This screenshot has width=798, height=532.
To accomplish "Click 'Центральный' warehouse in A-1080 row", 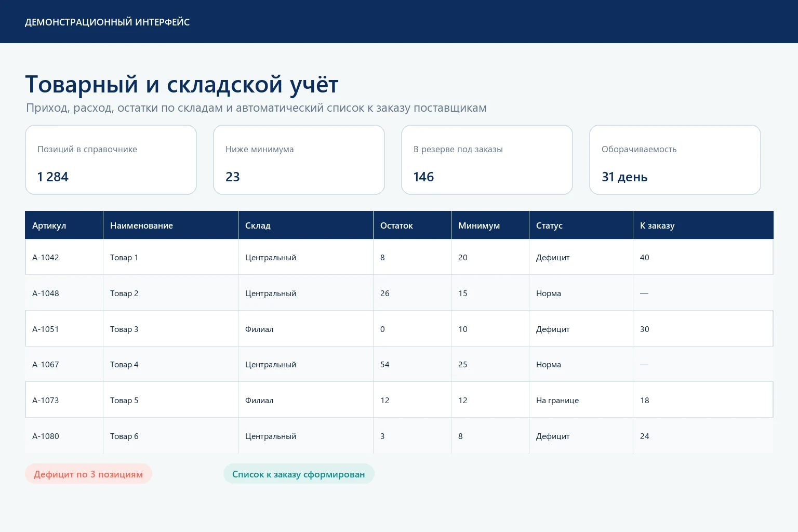I will 271,436.
